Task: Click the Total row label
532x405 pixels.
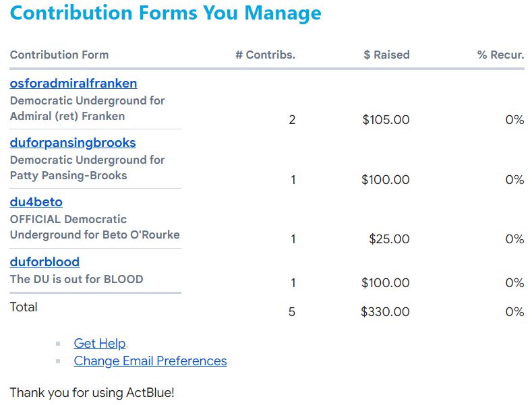Action: tap(24, 307)
